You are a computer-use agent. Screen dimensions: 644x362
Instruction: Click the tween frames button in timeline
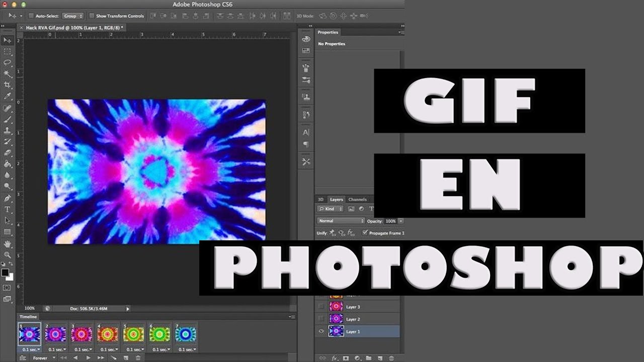[113, 358]
